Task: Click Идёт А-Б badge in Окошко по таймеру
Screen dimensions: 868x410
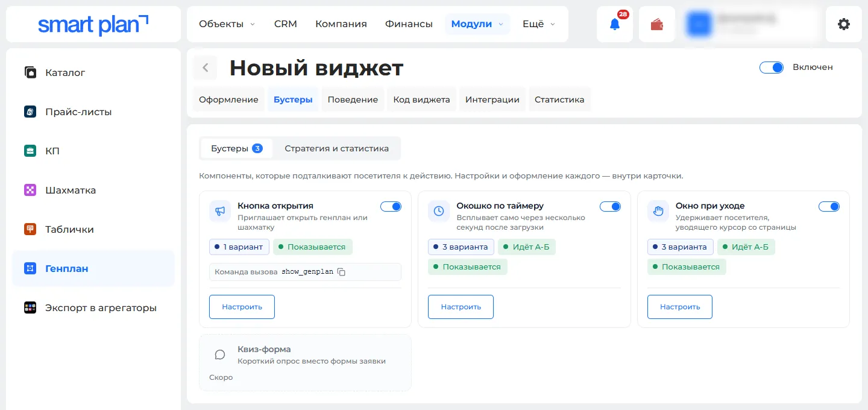Action: [527, 247]
